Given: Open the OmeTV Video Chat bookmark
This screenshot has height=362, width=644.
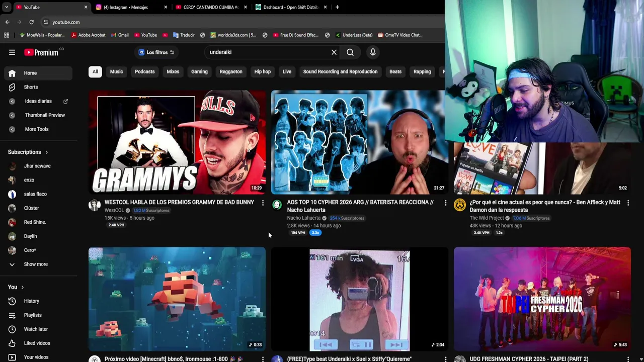Looking at the screenshot, I should click(x=400, y=35).
